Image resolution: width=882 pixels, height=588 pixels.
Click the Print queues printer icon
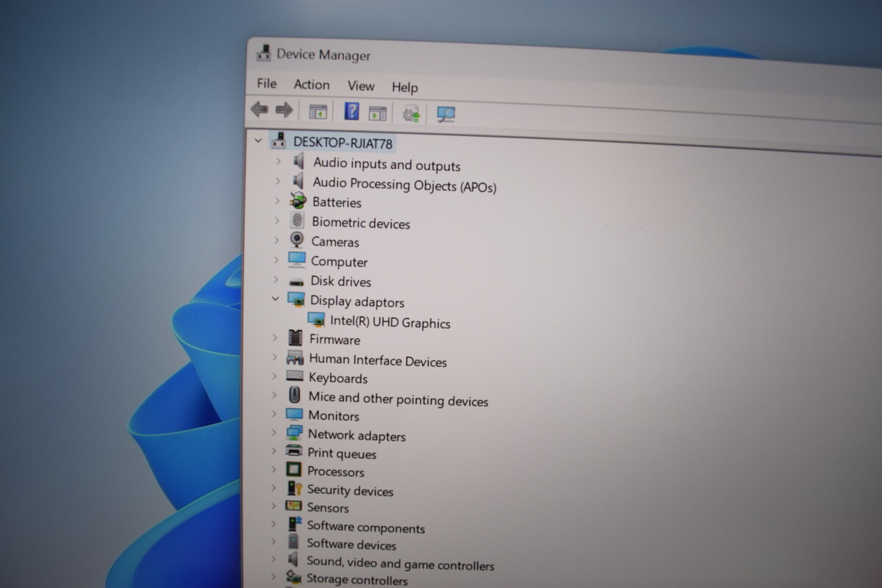294,451
